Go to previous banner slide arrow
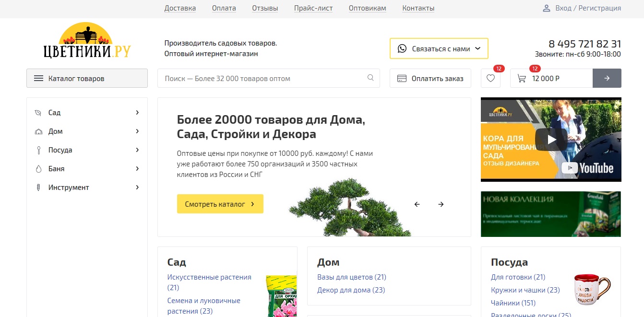Viewport: 644px width, 317px height. (417, 204)
